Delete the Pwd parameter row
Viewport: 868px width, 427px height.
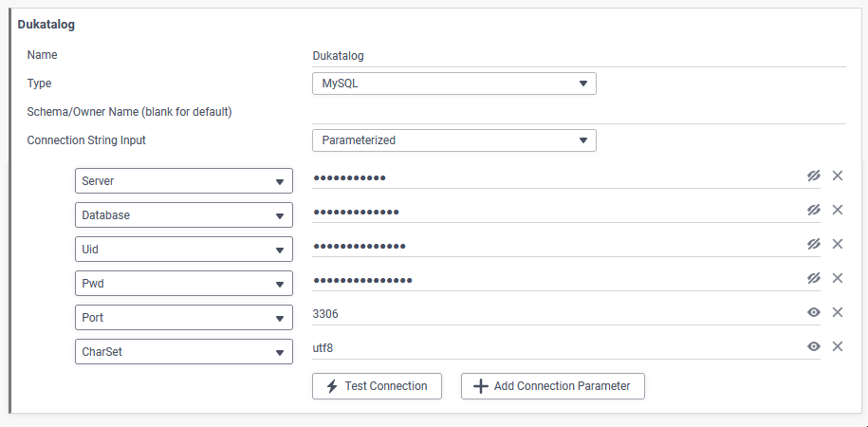click(x=838, y=278)
